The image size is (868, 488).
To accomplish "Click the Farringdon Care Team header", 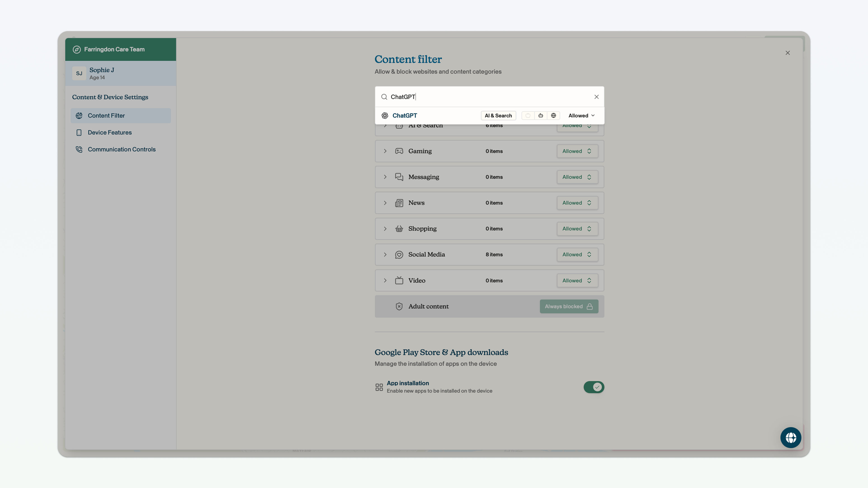I will point(121,49).
